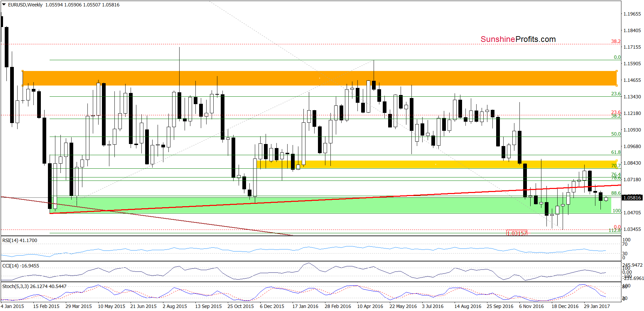Click the triangle arrow before EURUSD,Weekly
This screenshot has height=311, width=644.
coord(4,5)
